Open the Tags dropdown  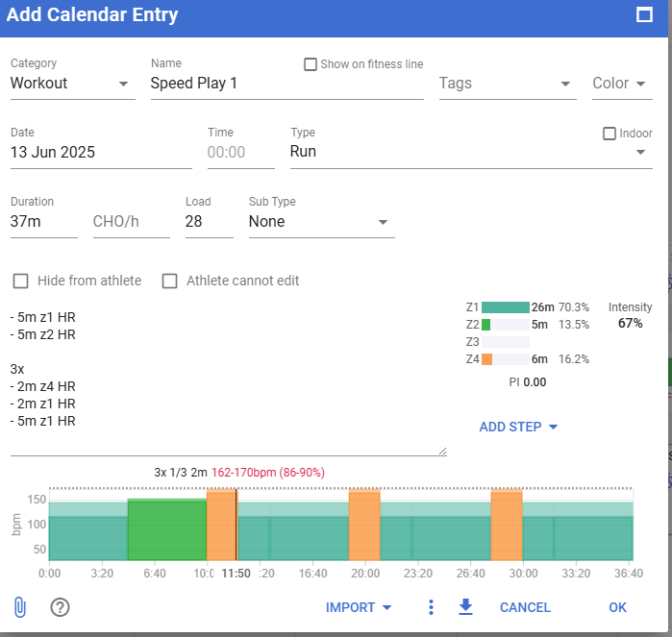[x=508, y=83]
